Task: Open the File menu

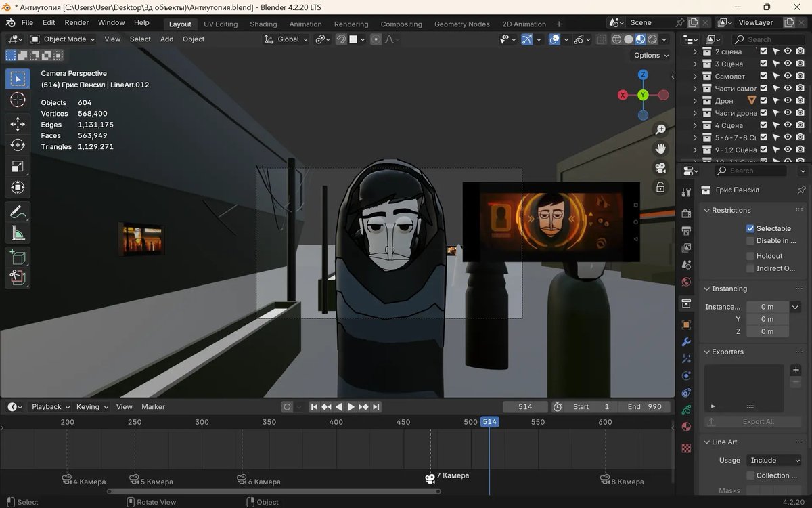Action: 27,23
